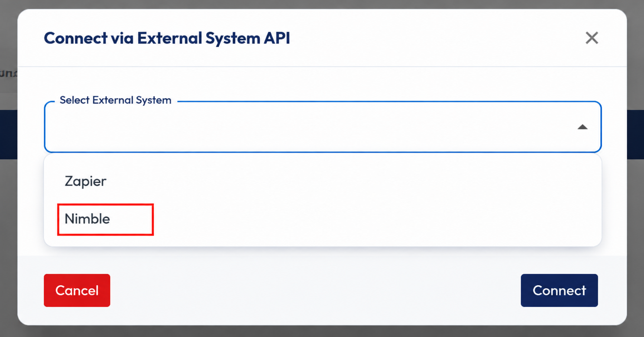The image size is (644, 337).
Task: Click the modal footer between Cancel and Connect
Action: [x=315, y=290]
